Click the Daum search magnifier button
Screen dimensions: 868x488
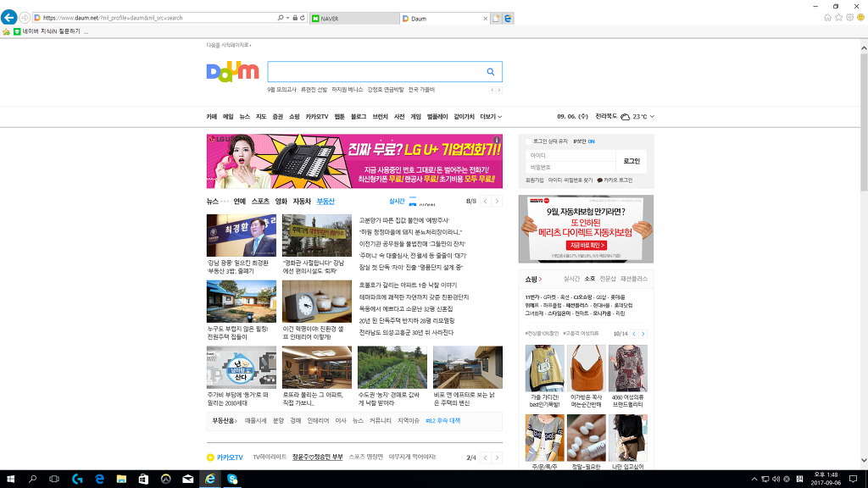pyautogui.click(x=491, y=72)
